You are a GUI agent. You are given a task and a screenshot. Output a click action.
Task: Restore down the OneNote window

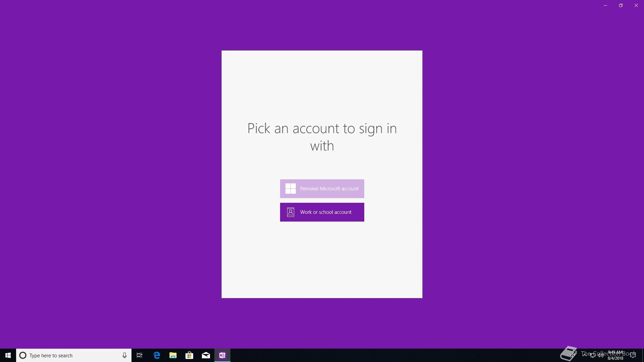(621, 5)
